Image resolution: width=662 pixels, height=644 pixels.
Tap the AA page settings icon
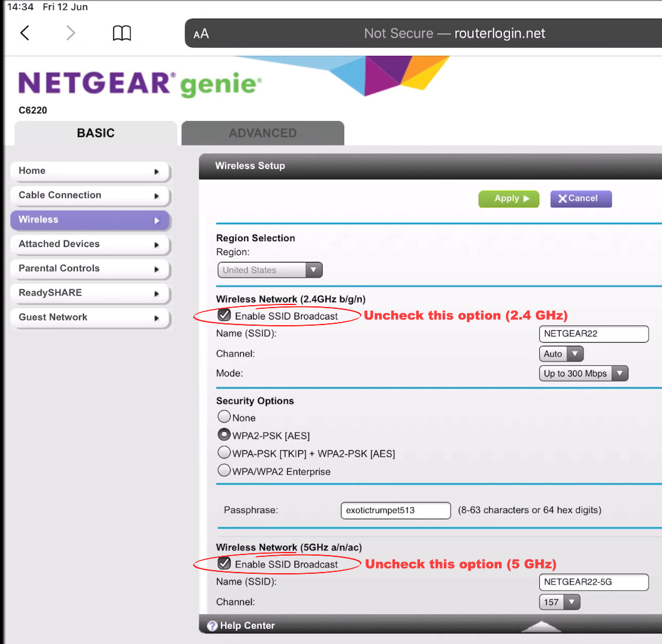point(201,33)
